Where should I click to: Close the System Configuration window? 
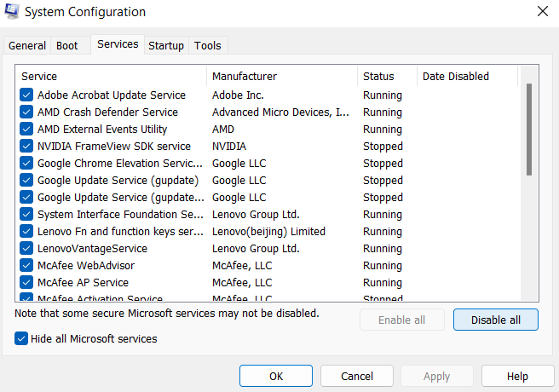click(542, 12)
